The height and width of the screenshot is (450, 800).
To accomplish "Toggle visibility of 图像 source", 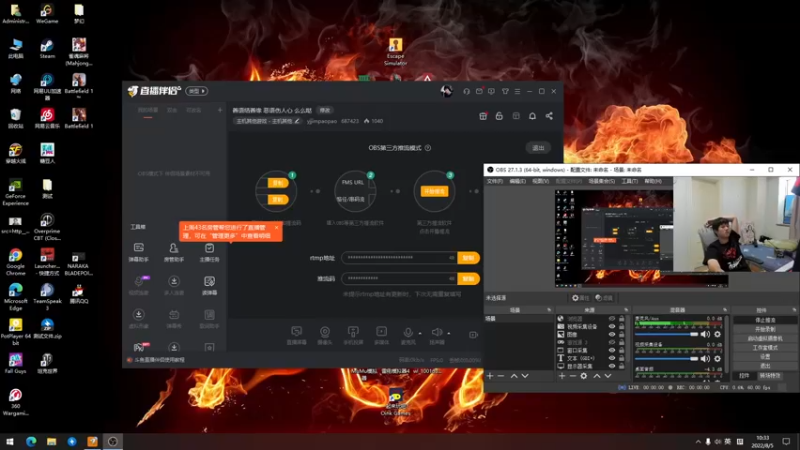I will pyautogui.click(x=612, y=335).
